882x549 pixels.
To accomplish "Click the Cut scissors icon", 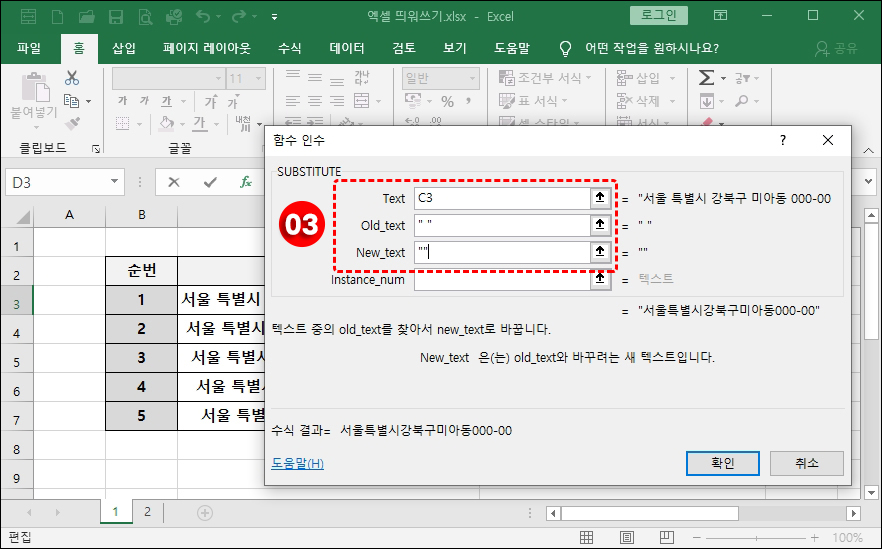I will (x=72, y=78).
